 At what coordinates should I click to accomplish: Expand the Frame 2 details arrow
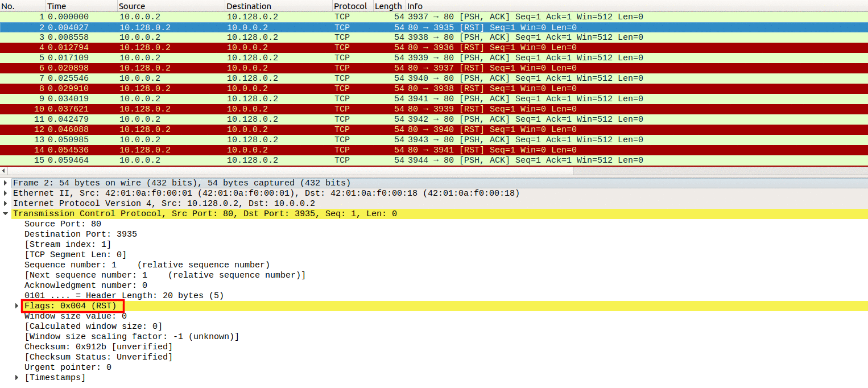6,183
